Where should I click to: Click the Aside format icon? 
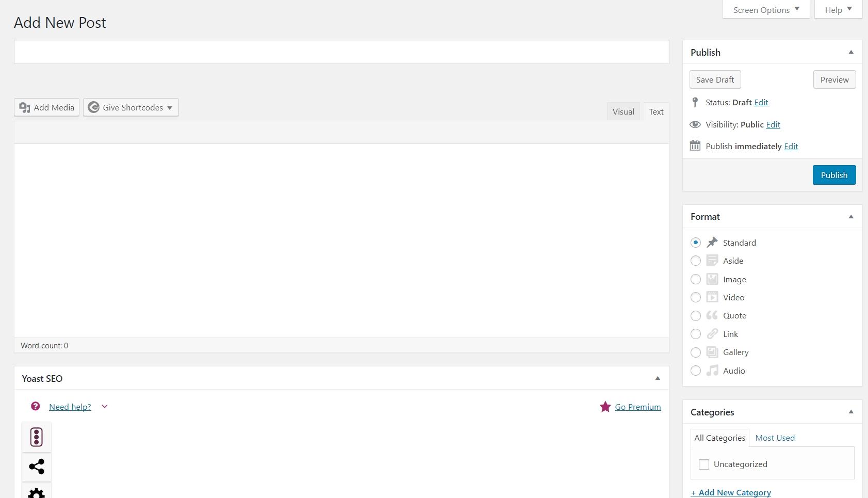coord(712,261)
